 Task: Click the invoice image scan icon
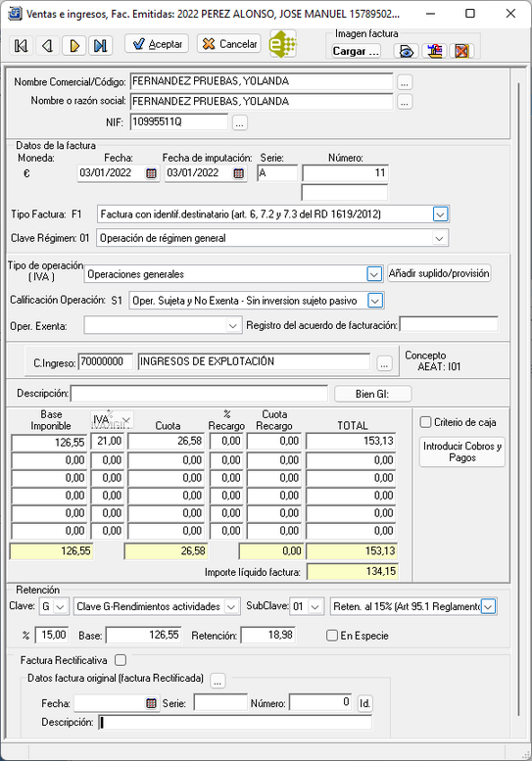(x=434, y=51)
